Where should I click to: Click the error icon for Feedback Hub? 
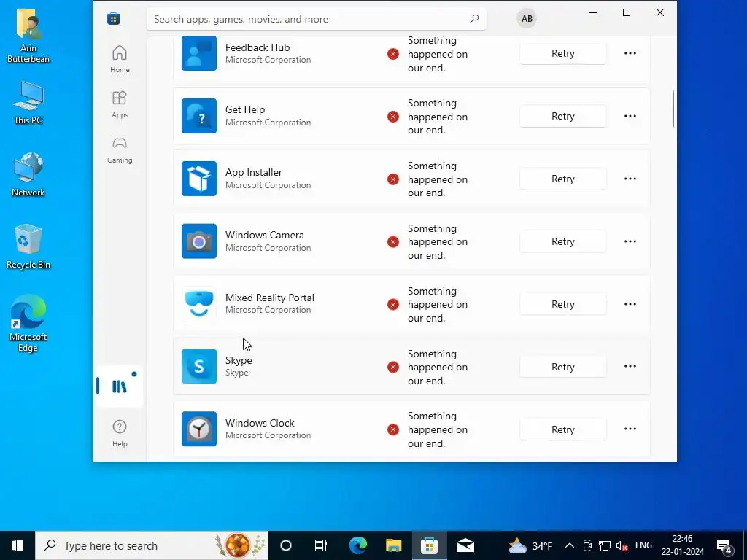[x=393, y=54]
